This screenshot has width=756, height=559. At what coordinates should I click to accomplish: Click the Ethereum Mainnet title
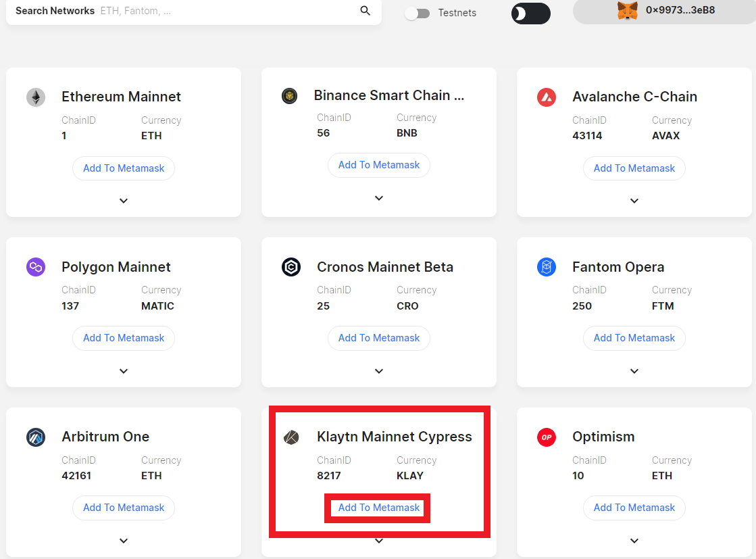(x=121, y=97)
